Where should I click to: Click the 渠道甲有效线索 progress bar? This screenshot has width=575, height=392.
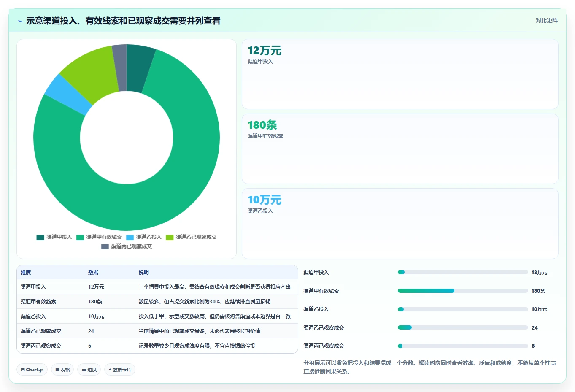coord(463,291)
